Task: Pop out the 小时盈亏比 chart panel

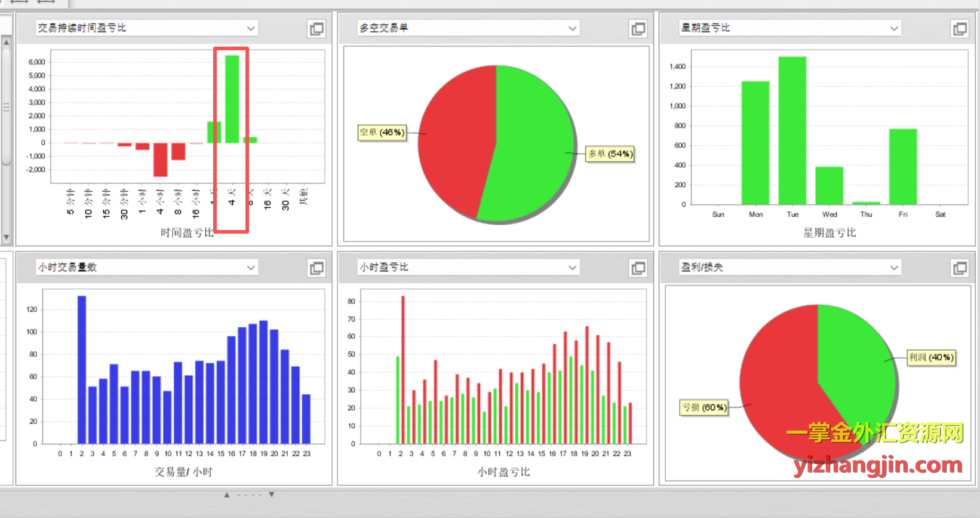Action: coord(638,268)
